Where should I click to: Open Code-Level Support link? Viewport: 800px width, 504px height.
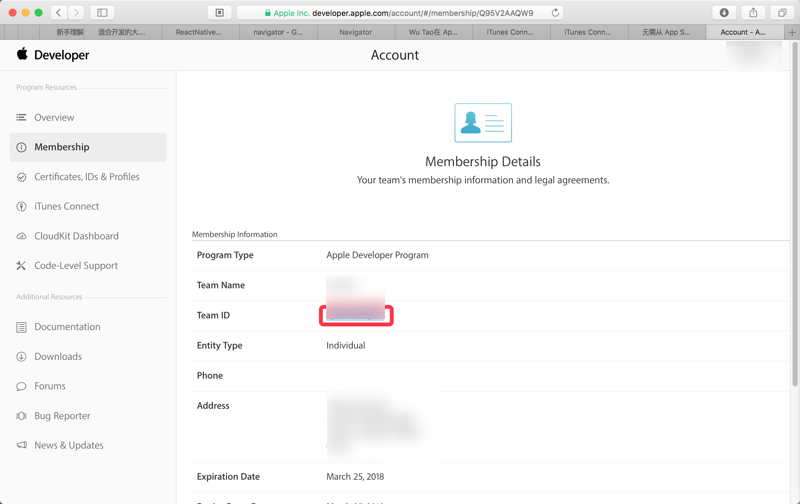point(76,265)
